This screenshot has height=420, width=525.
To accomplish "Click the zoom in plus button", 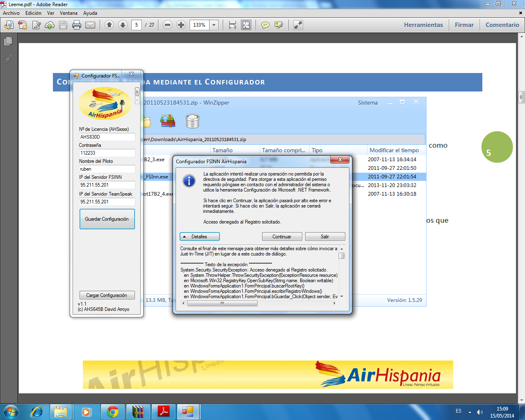I will (181, 25).
